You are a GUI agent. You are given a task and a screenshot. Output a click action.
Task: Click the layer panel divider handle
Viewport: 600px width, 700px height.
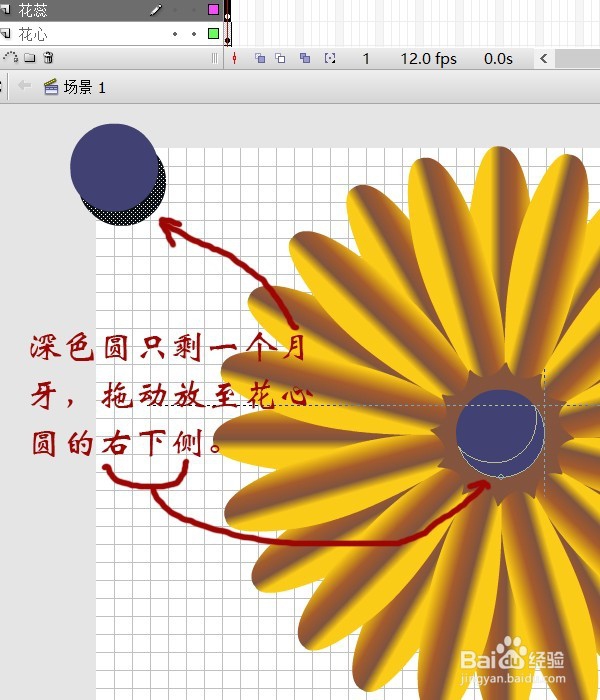215,58
